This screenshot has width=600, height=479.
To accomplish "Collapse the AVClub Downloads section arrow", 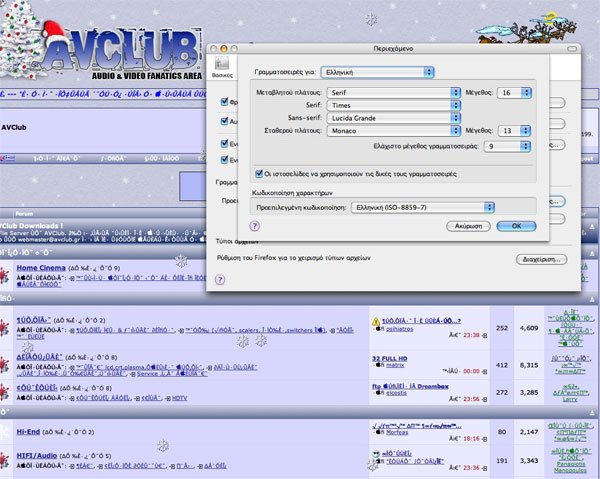I will click(592, 226).
